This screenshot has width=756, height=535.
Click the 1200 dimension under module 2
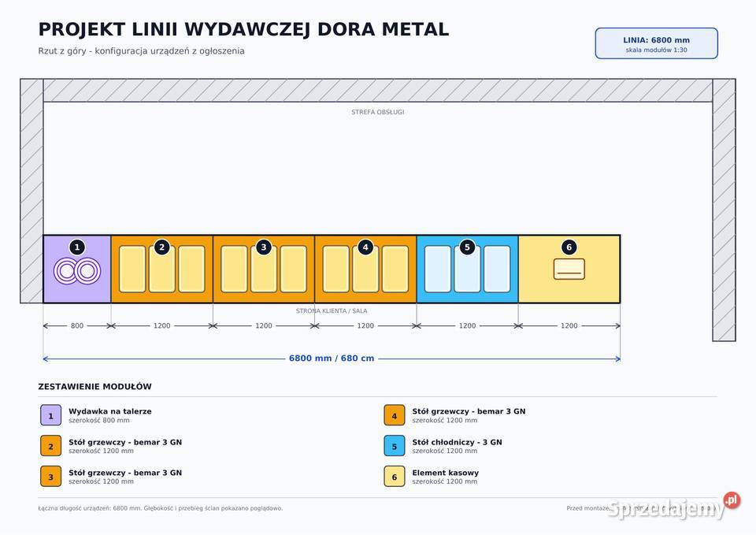pos(161,325)
